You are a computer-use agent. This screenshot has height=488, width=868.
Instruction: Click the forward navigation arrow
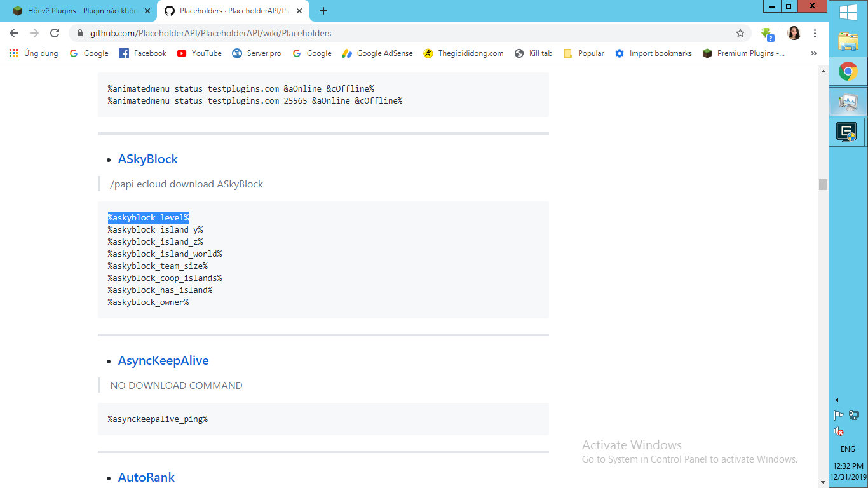pos(34,33)
